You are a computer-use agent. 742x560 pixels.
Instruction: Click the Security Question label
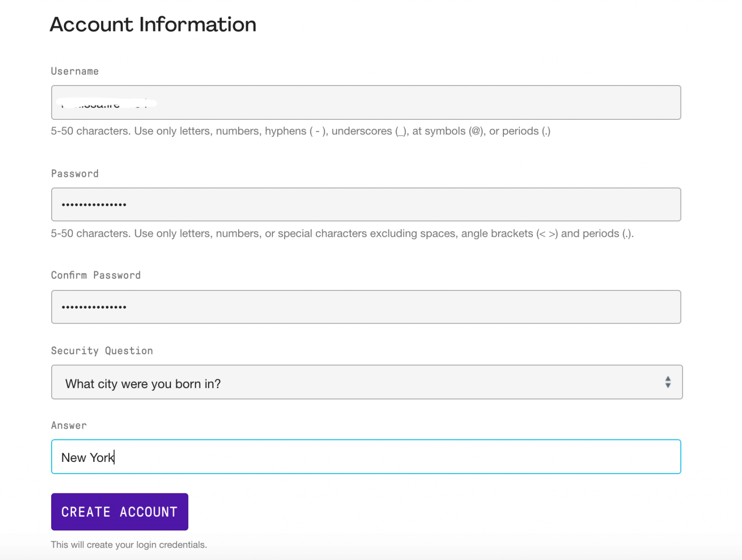(102, 351)
